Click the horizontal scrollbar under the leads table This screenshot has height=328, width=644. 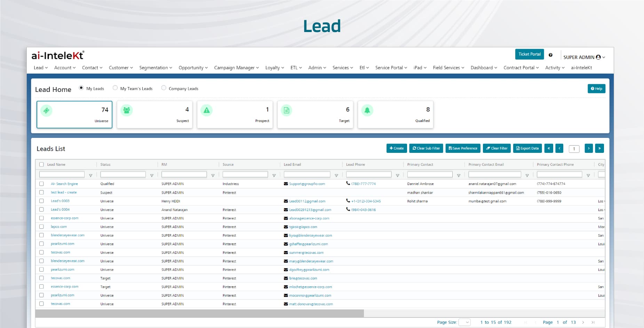(x=199, y=313)
